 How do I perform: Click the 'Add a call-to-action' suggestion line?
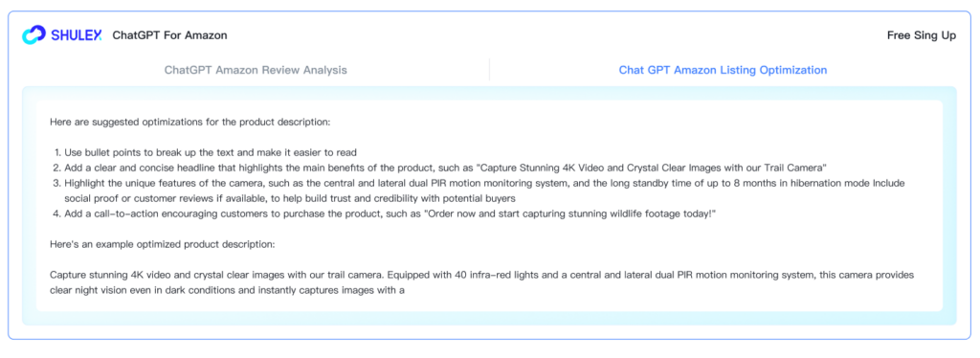(x=390, y=214)
